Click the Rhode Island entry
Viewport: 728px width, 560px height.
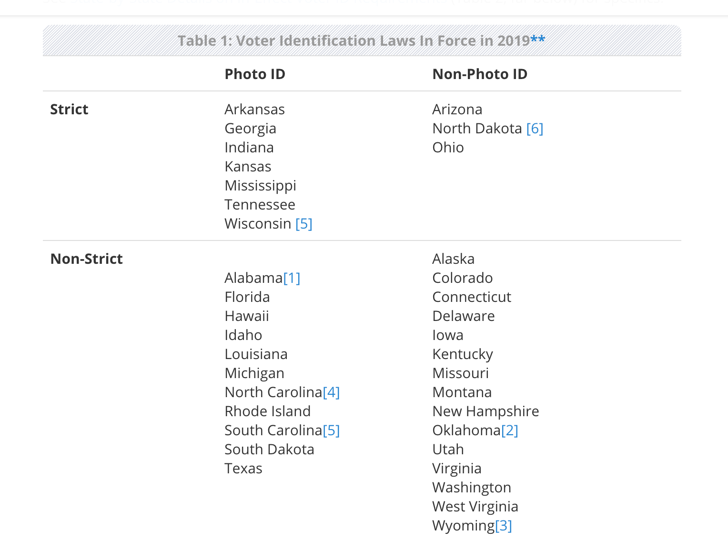(x=267, y=411)
